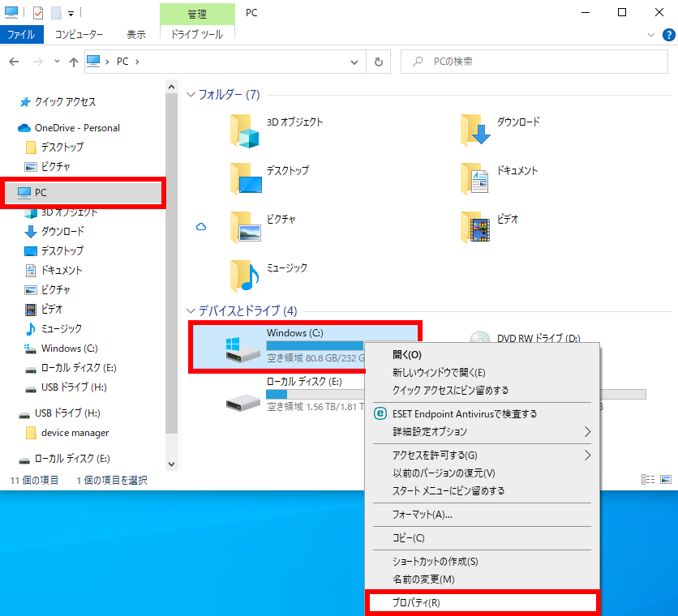678x616 pixels.
Task: Expand 詳細設定オプション submenu
Action: click(x=482, y=432)
